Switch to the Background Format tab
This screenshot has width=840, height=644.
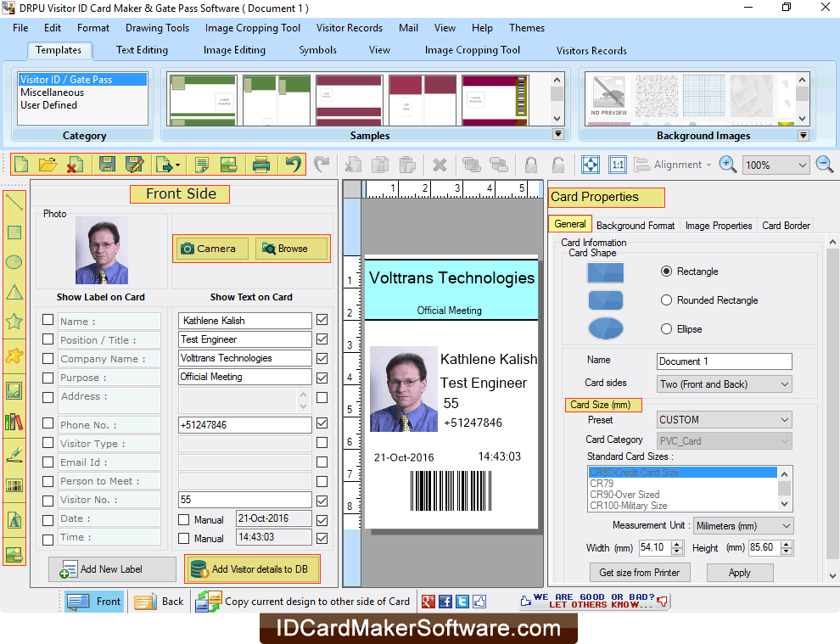click(636, 226)
